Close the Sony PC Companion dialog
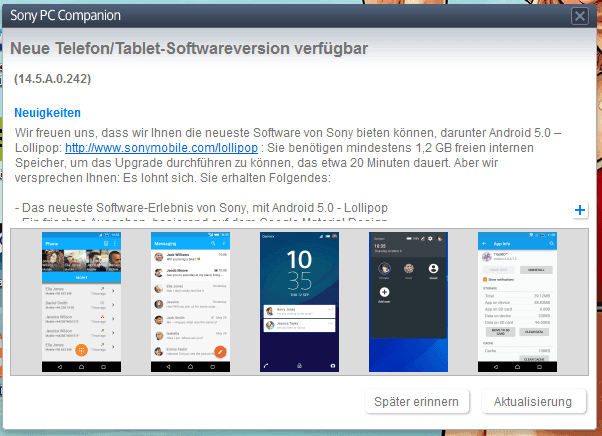The height and width of the screenshot is (436, 602). click(x=580, y=16)
